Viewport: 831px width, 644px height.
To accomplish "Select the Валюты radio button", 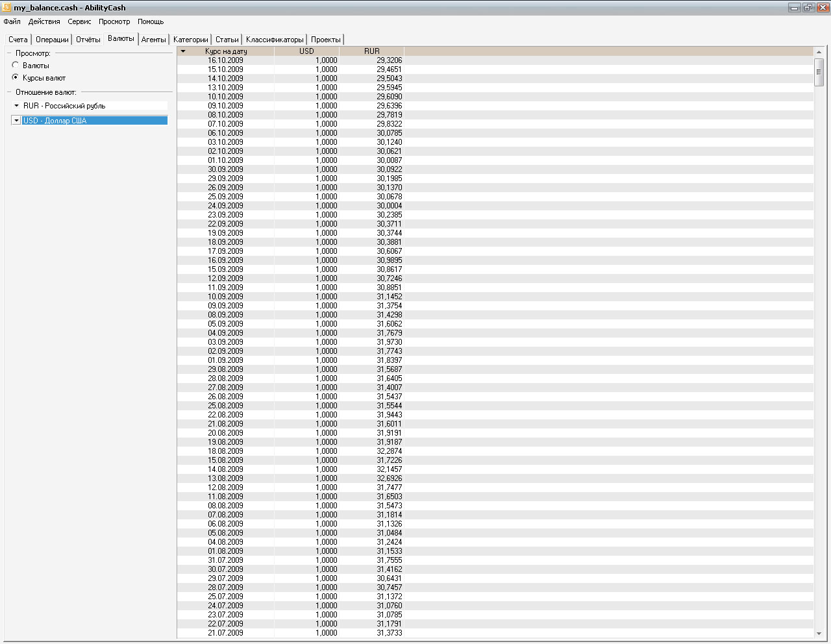I will point(16,66).
